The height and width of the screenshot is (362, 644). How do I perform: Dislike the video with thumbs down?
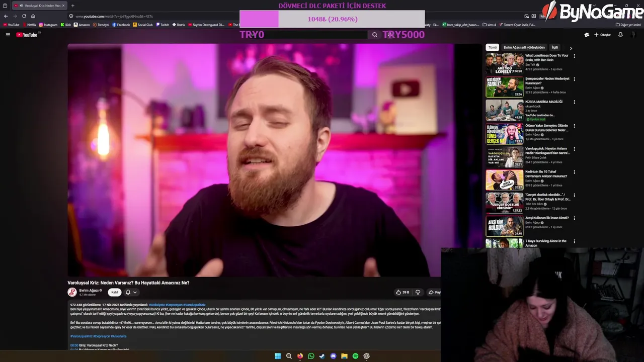[418, 292]
